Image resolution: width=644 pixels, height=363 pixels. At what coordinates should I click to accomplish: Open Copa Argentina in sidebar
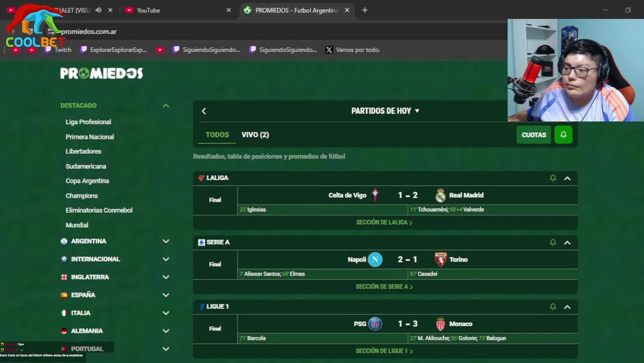coord(87,180)
